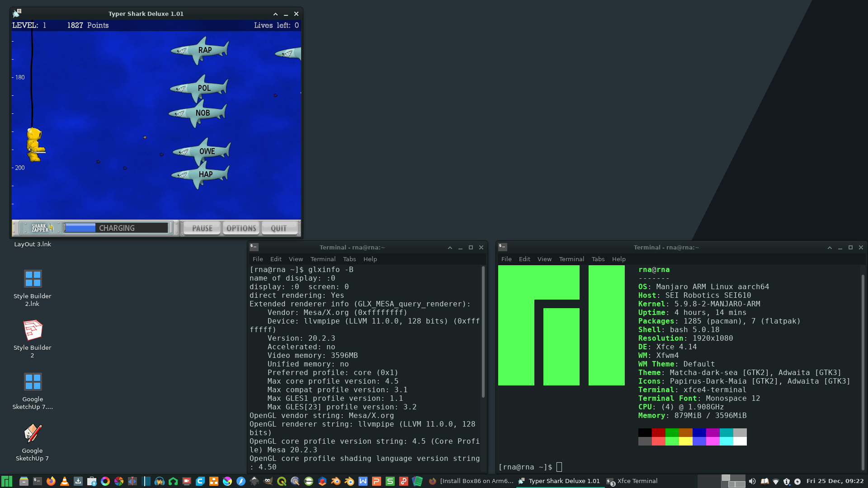This screenshot has height=488, width=868.
Task: Open Terminal menu in glxinfo terminal
Action: (323, 259)
